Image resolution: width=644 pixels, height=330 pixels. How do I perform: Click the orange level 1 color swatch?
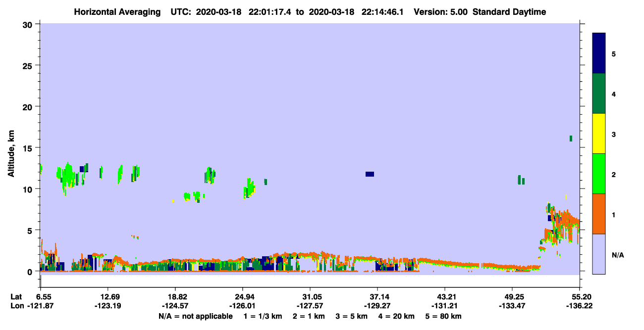599,214
